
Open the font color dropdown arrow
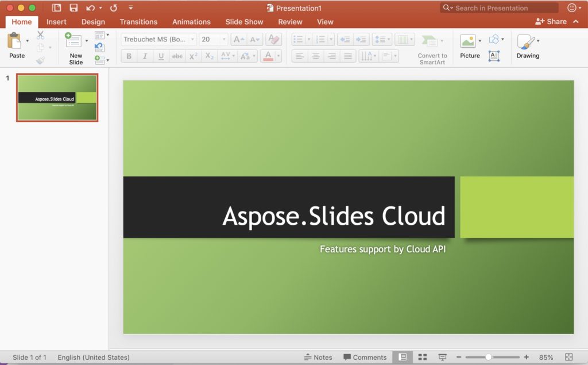coord(278,56)
